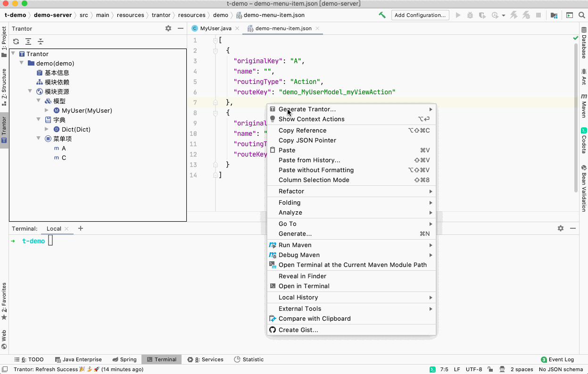
Task: Add a new terminal tab
Action: click(81, 228)
